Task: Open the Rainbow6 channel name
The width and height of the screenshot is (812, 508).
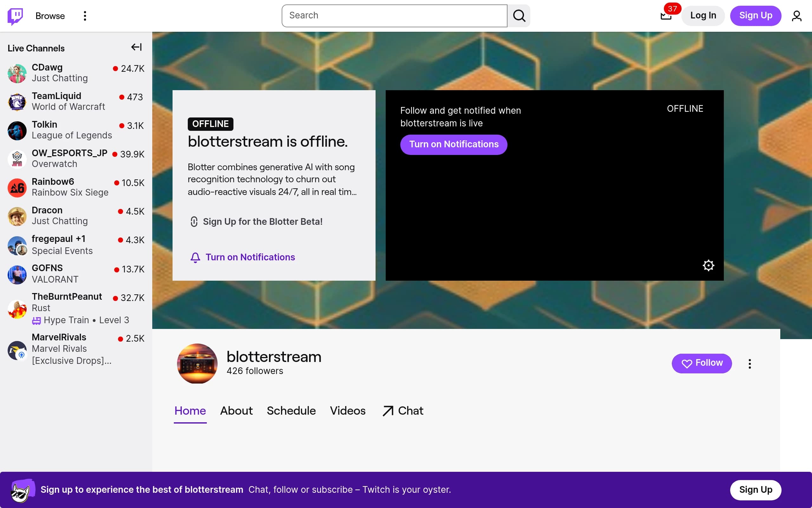Action: [x=53, y=182]
